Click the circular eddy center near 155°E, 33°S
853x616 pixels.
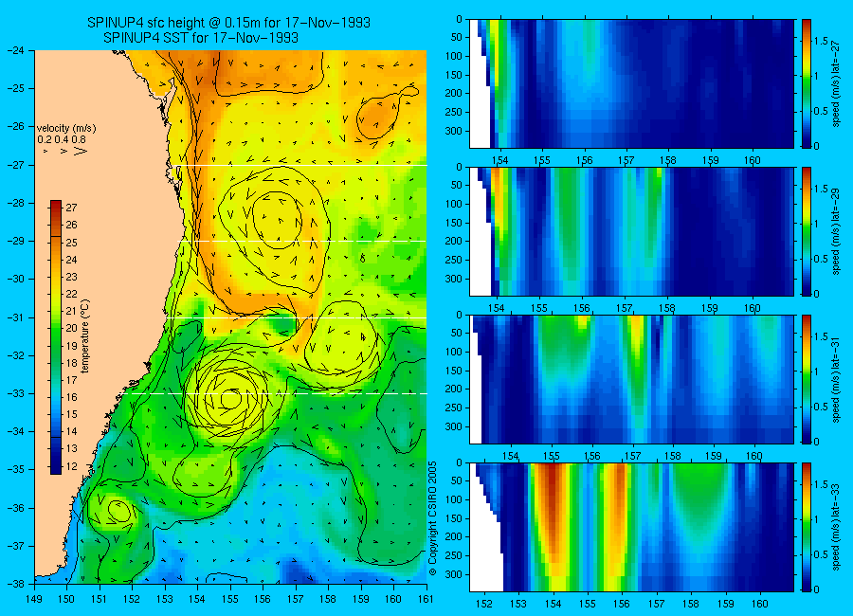pos(231,398)
